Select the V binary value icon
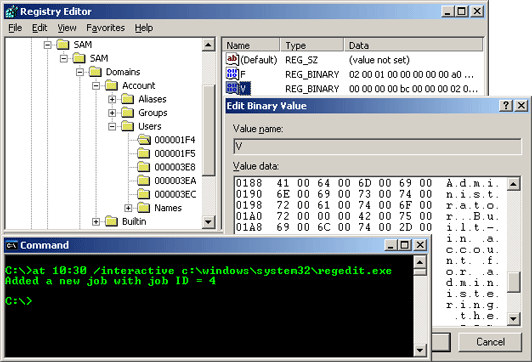Viewport: 532px width, 362px height. click(232, 88)
